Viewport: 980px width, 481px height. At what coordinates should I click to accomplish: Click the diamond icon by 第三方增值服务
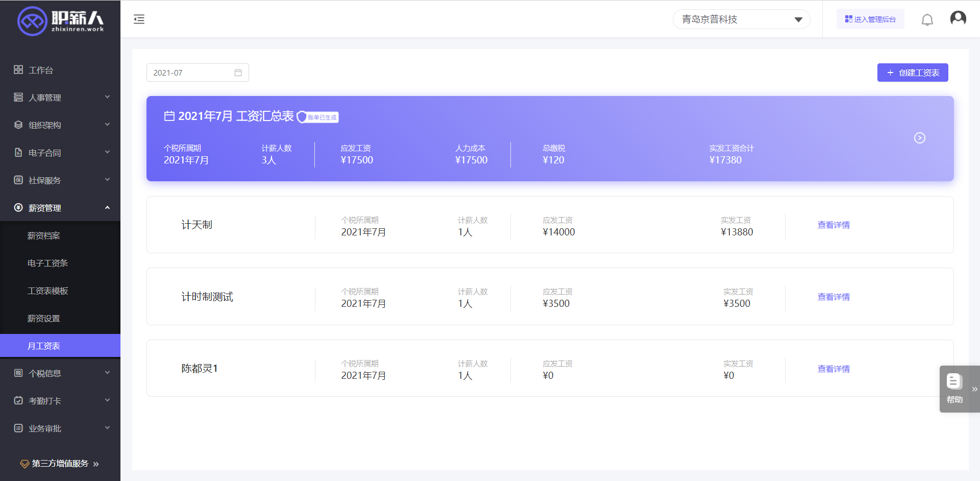point(24,464)
